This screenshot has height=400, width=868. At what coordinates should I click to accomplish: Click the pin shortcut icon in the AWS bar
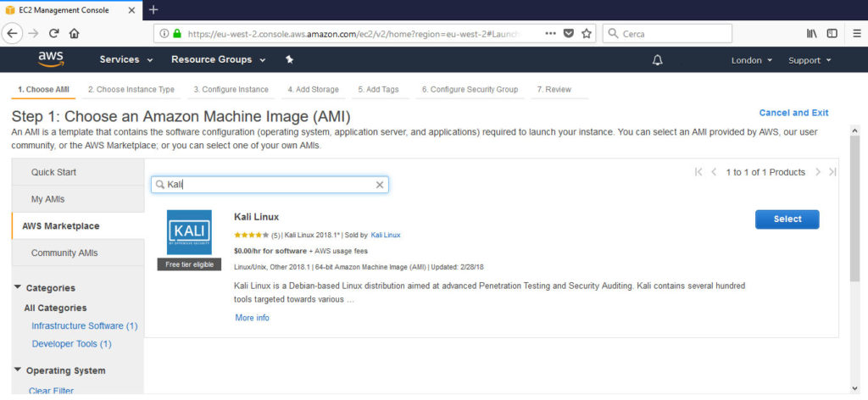[289, 60]
